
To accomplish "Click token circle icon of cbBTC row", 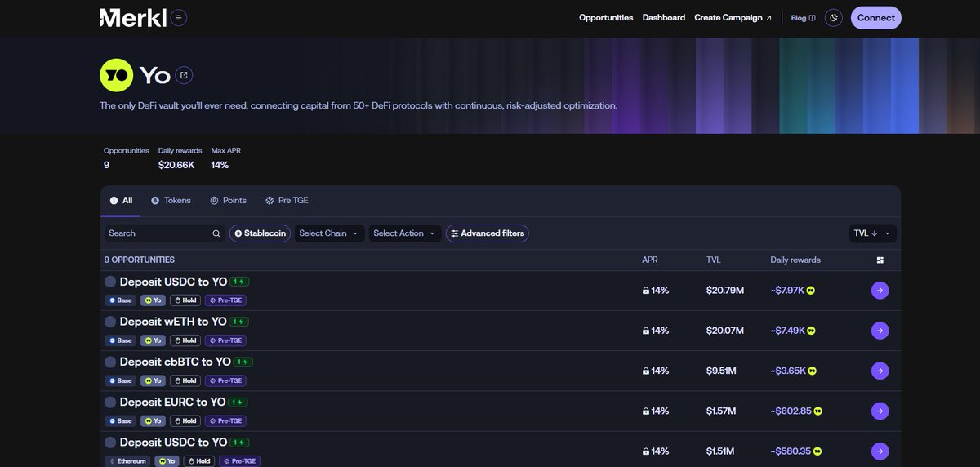I will coord(110,362).
